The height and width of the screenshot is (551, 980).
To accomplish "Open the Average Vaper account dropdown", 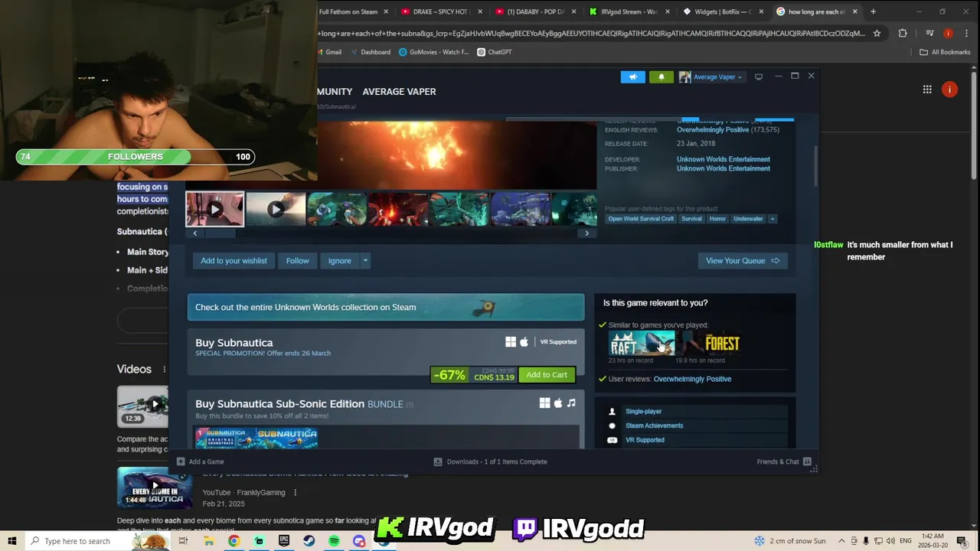I will point(710,77).
